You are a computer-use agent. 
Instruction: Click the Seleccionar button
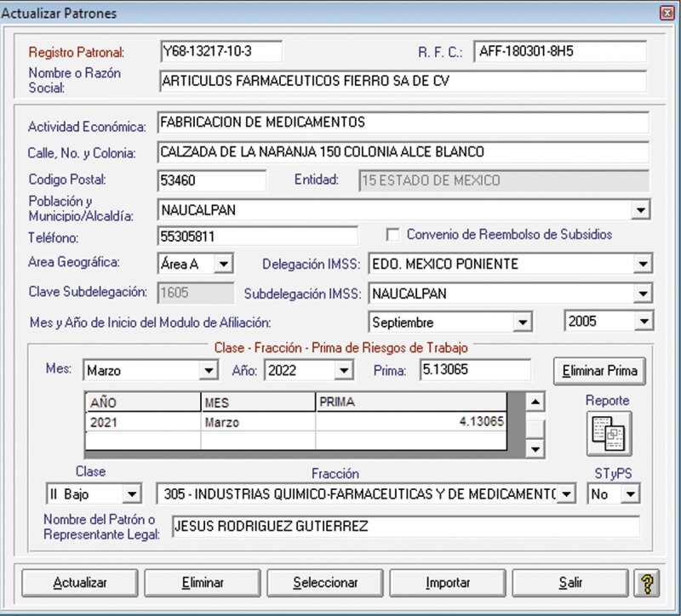point(325,583)
